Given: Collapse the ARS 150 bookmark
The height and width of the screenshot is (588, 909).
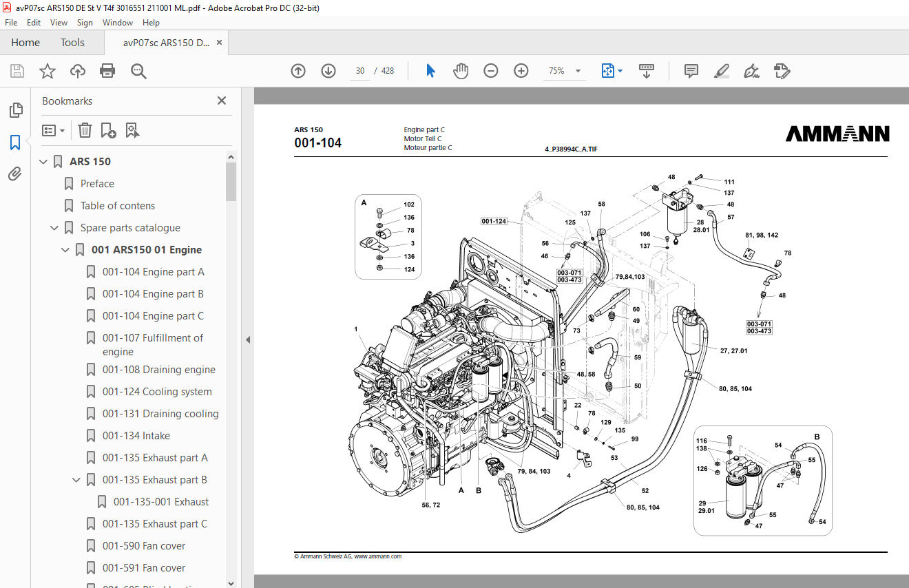Looking at the screenshot, I should tap(43, 162).
